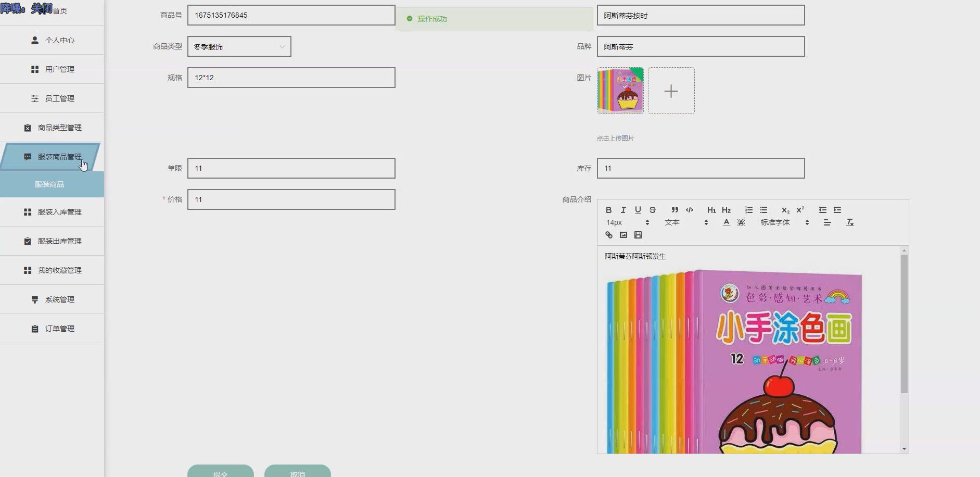Screen dimensions: 980x477
Task: Focus the 规格 input field
Action: (291, 78)
